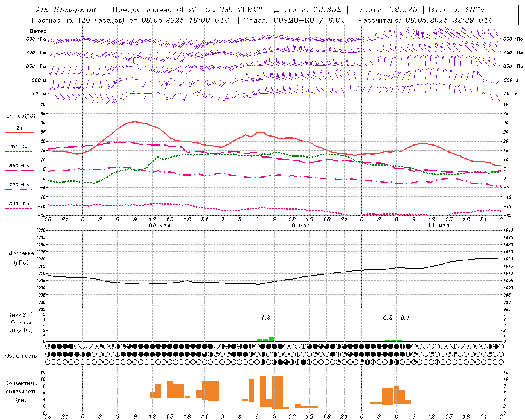Click the Ветер wind panel label
This screenshot has width=525, height=420.
click(x=38, y=31)
